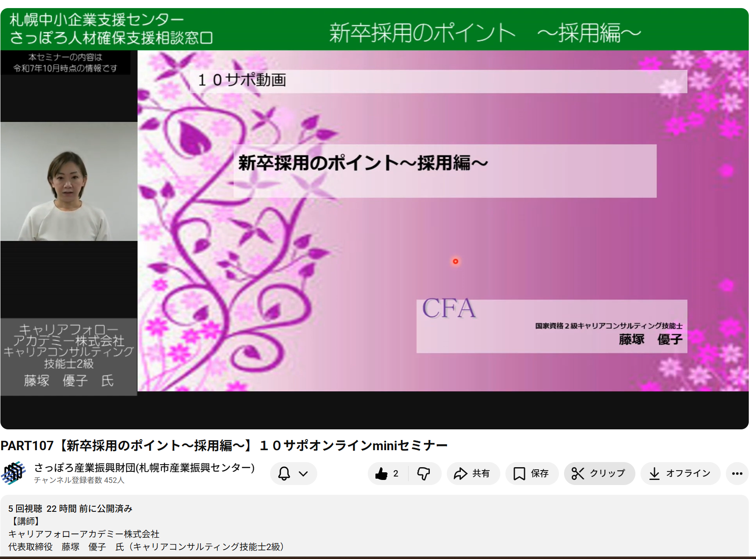Click the red laser pointer dot in video
Screen dimensions: 756x559
(x=455, y=261)
